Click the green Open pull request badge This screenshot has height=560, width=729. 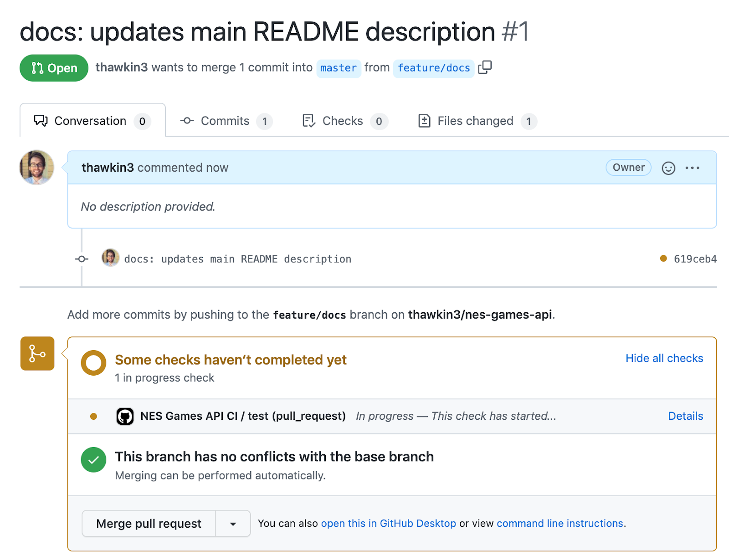[x=54, y=68]
